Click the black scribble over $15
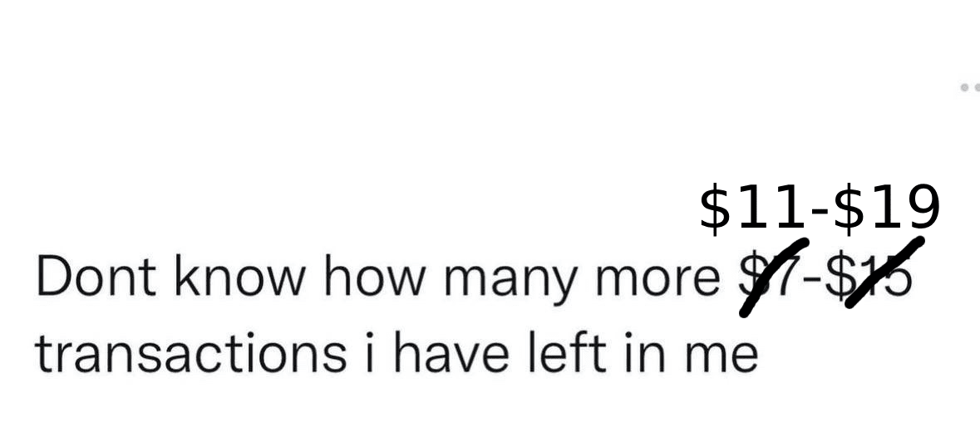The height and width of the screenshot is (442, 980). [x=884, y=272]
